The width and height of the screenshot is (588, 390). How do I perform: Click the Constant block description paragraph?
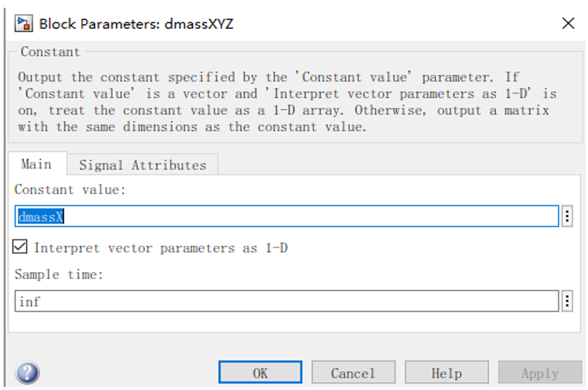coord(287,102)
